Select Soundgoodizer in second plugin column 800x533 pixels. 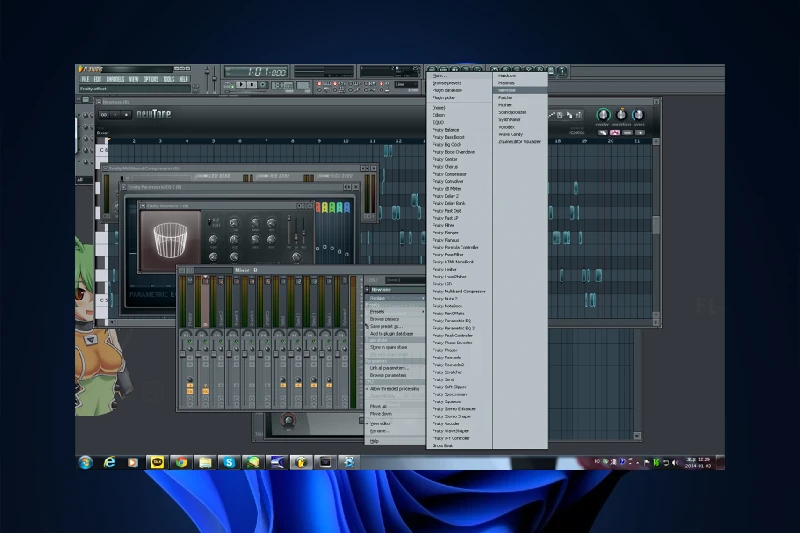(x=520, y=112)
